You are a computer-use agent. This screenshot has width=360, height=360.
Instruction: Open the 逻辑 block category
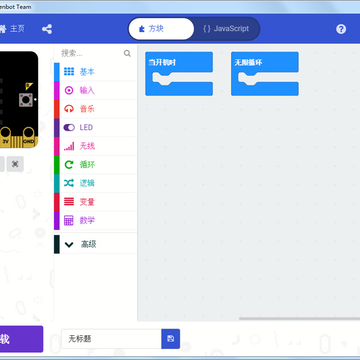tap(95, 183)
